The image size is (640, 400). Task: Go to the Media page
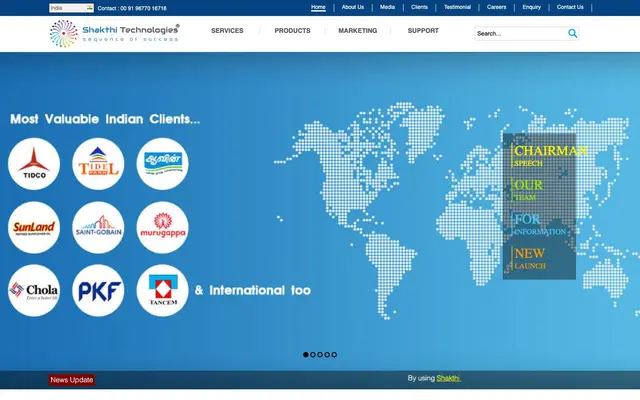click(x=387, y=7)
